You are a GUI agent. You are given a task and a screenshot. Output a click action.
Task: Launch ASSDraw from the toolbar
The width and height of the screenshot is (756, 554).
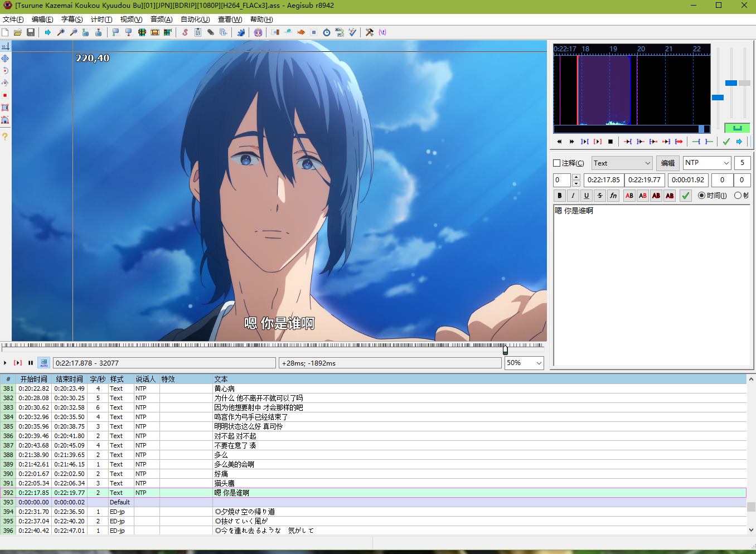coord(258,32)
